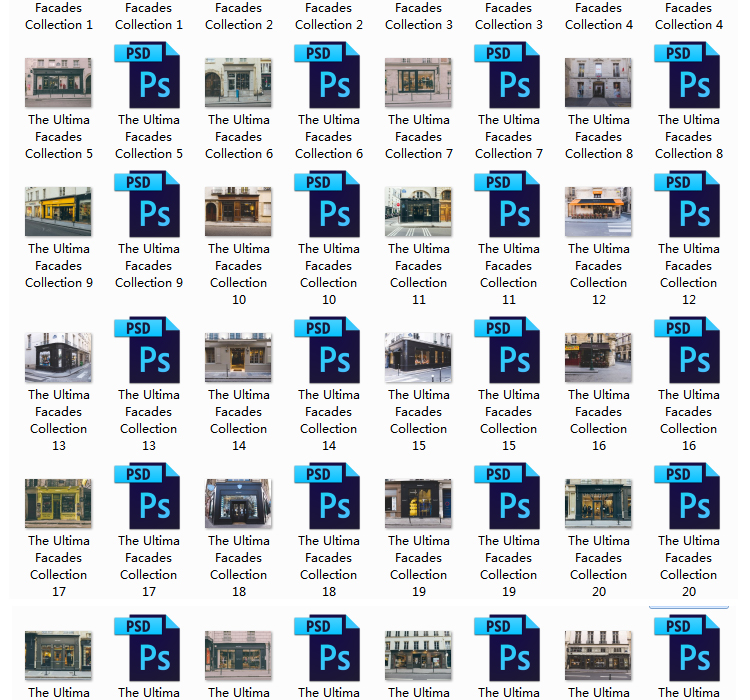Open the Collection 16 PSD file icon

pyautogui.click(x=688, y=351)
